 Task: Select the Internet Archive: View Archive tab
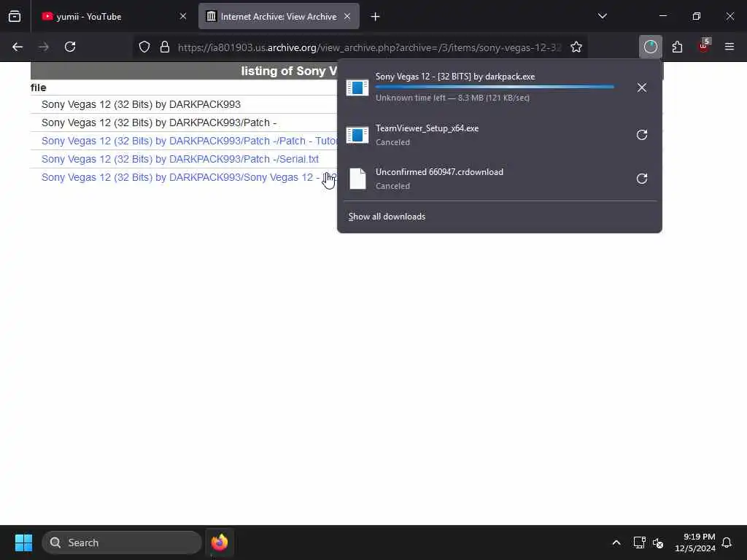coord(279,17)
